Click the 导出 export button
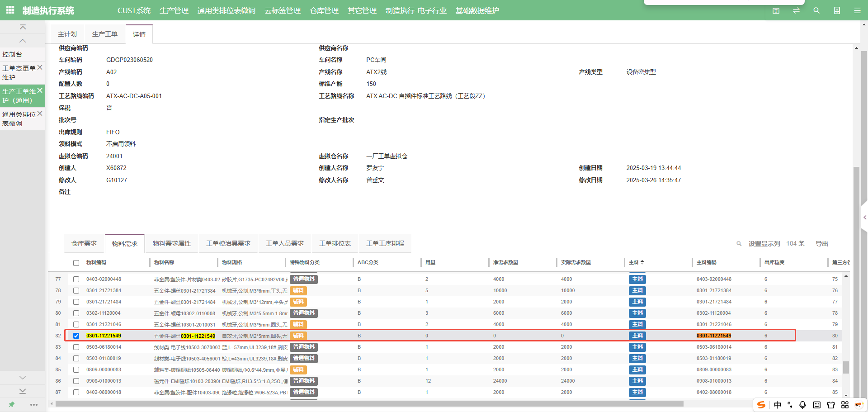Viewport: 868px width, 412px height. click(821, 244)
